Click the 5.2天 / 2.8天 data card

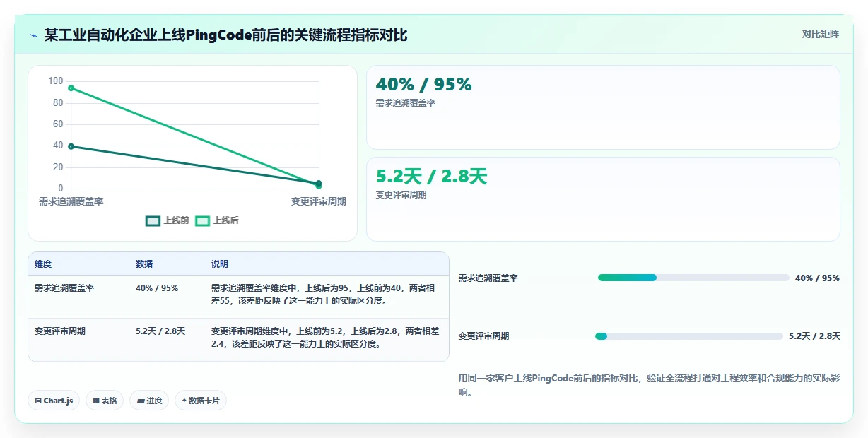(603, 199)
